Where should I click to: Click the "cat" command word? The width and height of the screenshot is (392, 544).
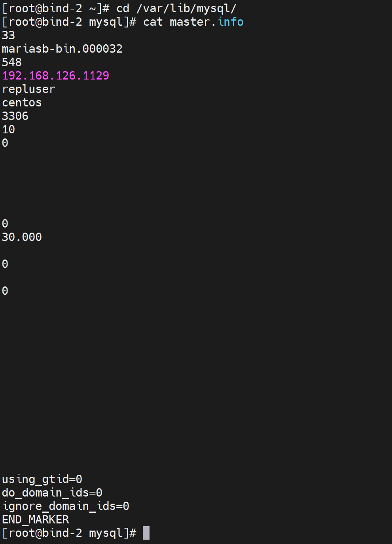coord(153,22)
